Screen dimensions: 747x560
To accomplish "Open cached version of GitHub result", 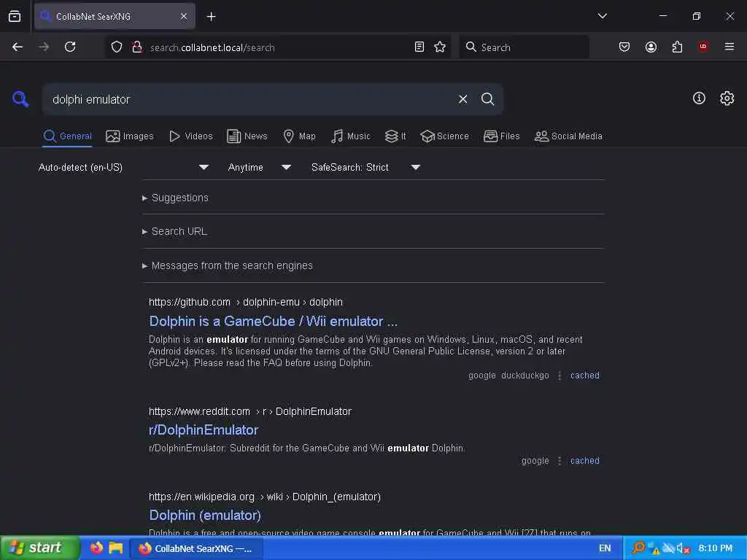I will (584, 376).
